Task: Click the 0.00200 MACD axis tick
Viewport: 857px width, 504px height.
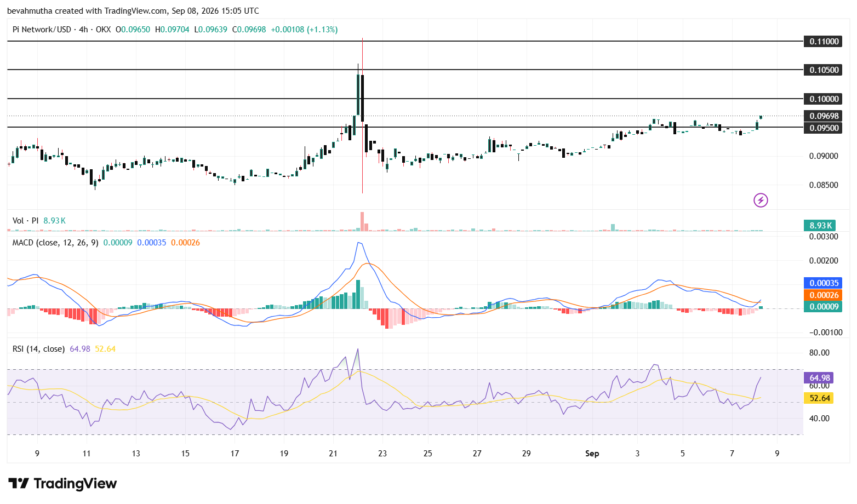Action: (824, 260)
